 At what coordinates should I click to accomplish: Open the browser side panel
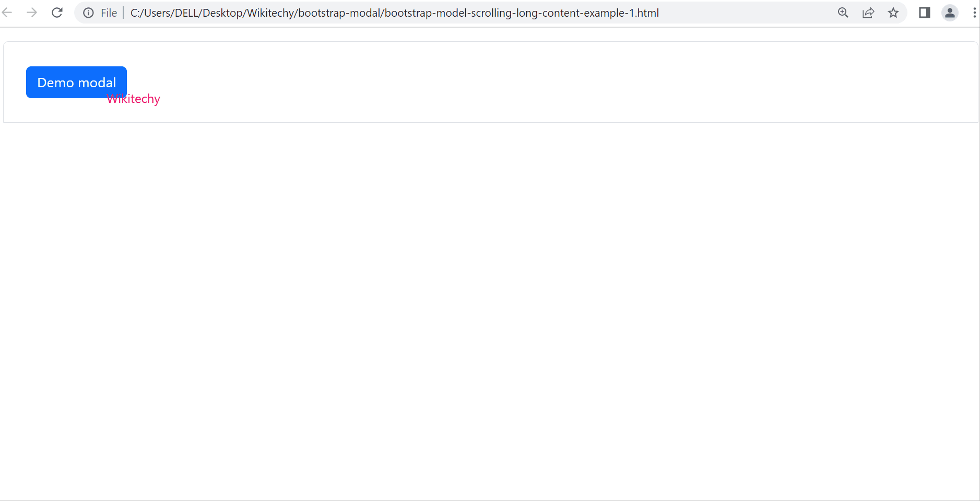pos(925,13)
